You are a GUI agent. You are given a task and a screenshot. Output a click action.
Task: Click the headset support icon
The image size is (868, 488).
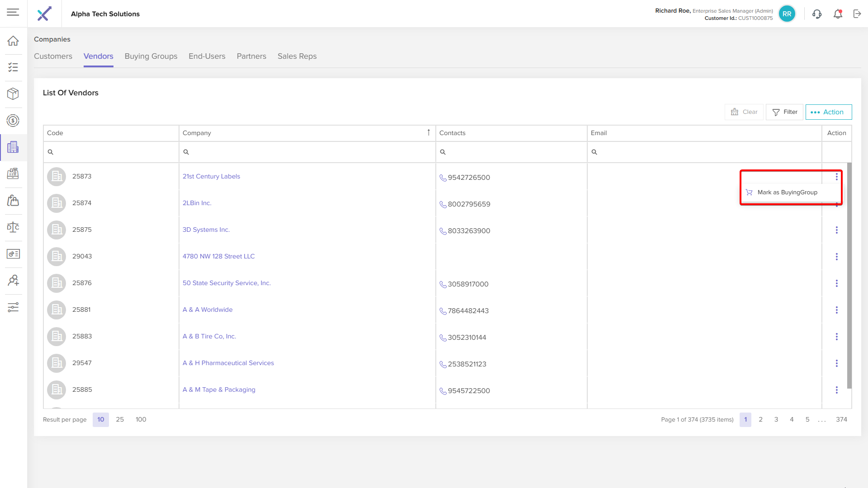[x=816, y=14]
